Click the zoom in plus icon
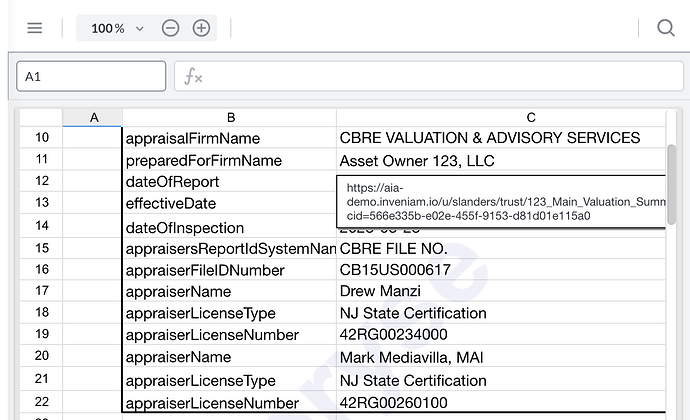Screen dimensions: 690x420 pos(201,28)
